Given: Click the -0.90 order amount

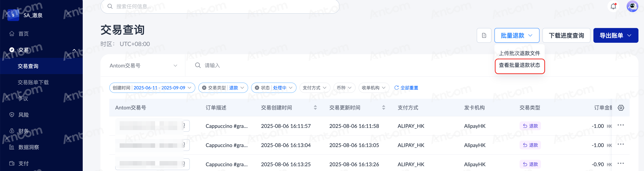Looking at the screenshot, I should 598,165.
